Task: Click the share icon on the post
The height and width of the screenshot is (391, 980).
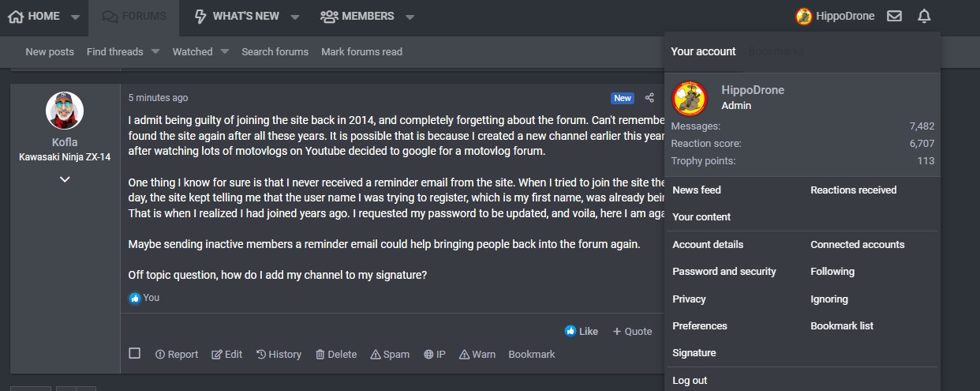Action: (x=649, y=98)
